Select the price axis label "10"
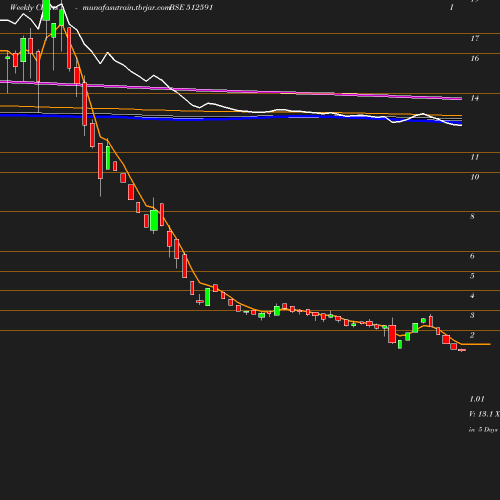This screenshot has height=500, width=500. click(475, 177)
